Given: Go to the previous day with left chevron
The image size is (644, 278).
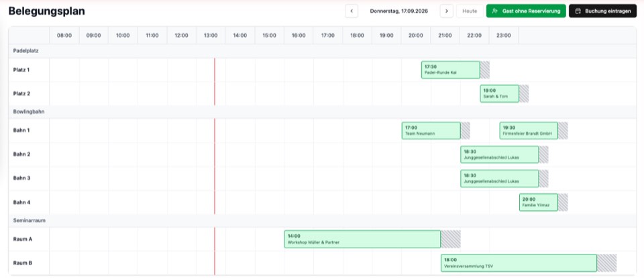Looking at the screenshot, I should coord(351,11).
